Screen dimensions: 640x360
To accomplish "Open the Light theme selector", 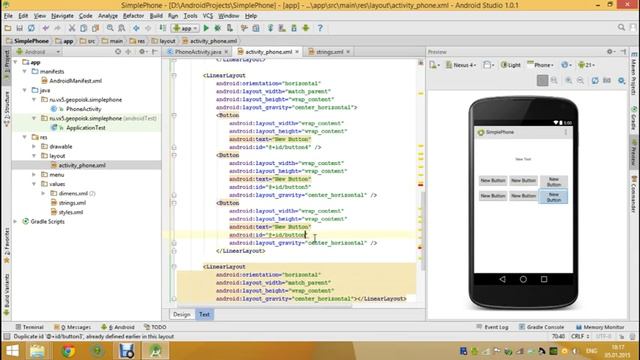I will tap(511, 65).
